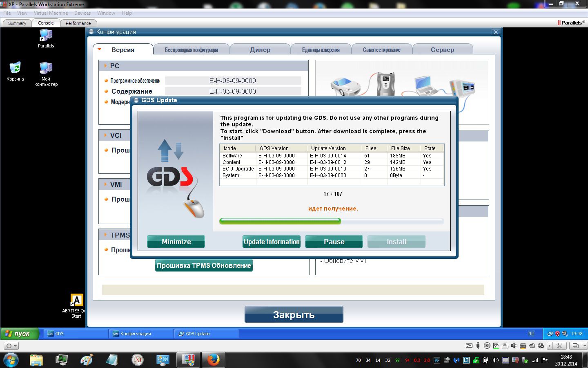The width and height of the screenshot is (588, 368).
Task: Click the XP пуск start button
Action: point(19,334)
